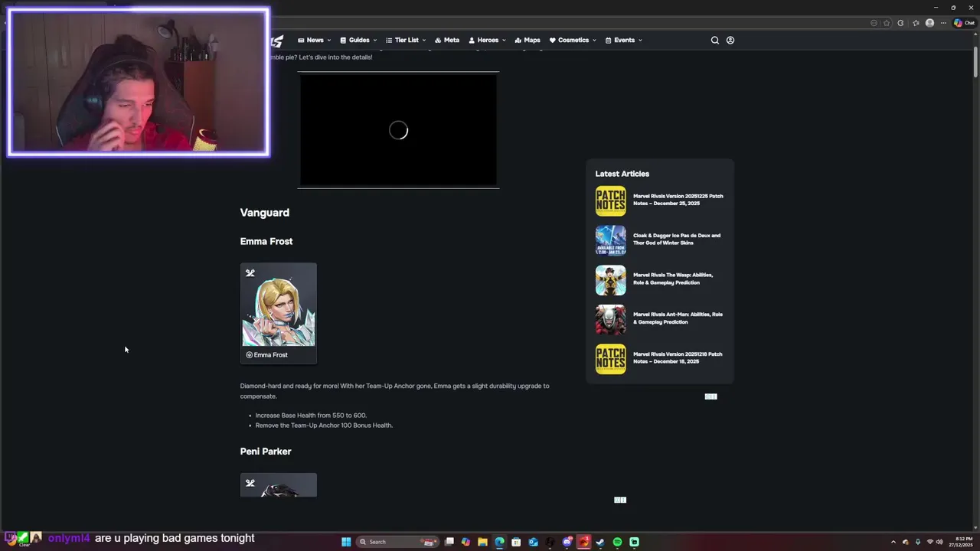
Task: Open December 18, 2025 Patch Notes article
Action: (678, 357)
